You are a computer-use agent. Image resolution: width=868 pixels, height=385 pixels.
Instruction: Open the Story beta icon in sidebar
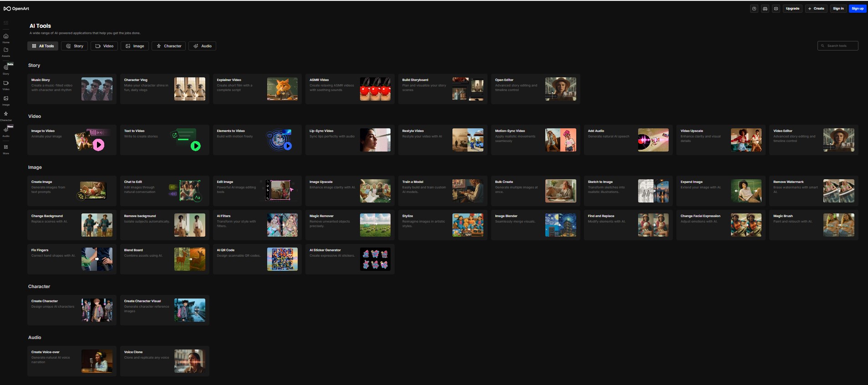click(x=6, y=68)
